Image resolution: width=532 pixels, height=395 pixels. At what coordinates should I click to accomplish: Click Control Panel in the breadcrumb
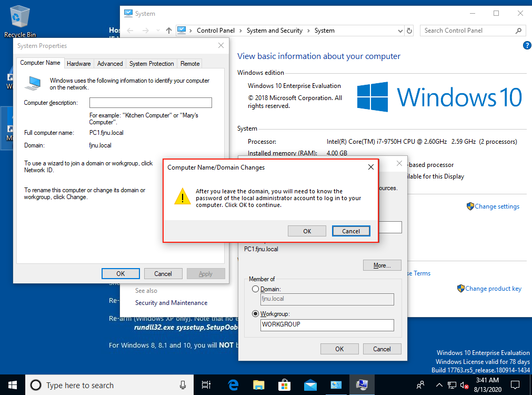(215, 31)
